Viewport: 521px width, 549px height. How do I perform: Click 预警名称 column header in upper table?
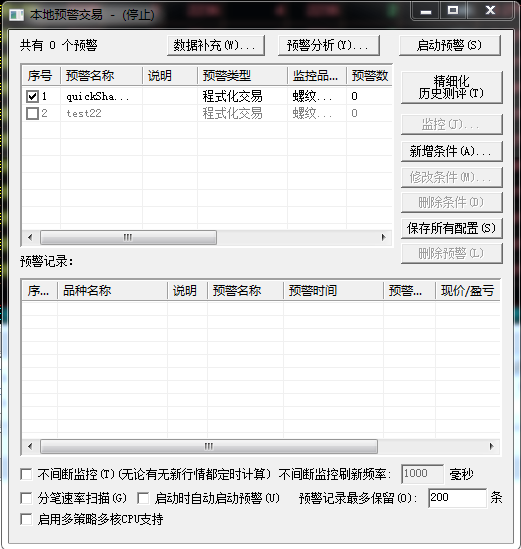[101, 75]
